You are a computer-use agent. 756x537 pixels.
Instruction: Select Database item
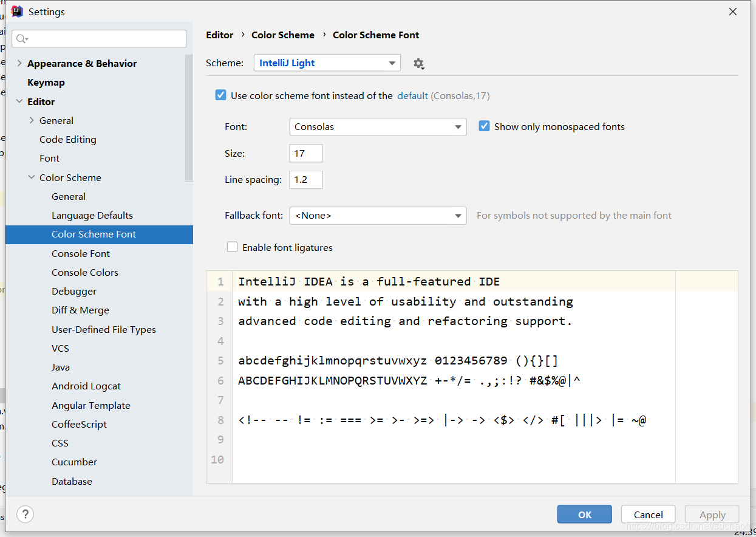(x=72, y=482)
